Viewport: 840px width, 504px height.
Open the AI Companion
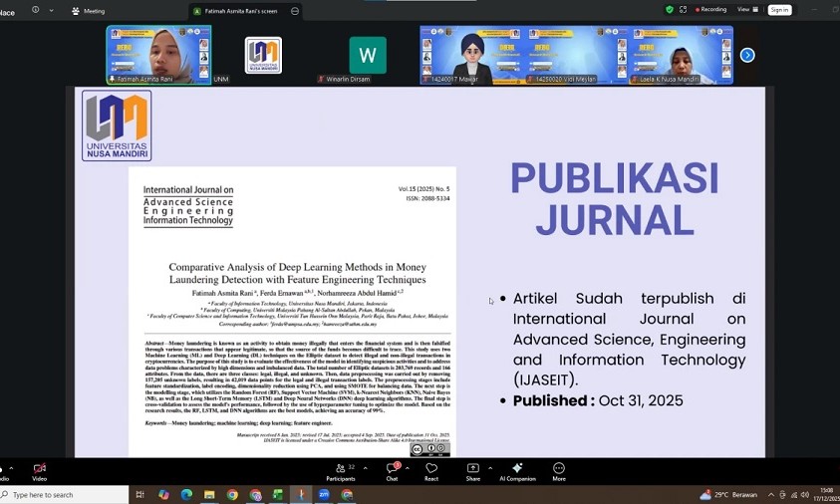(x=517, y=470)
